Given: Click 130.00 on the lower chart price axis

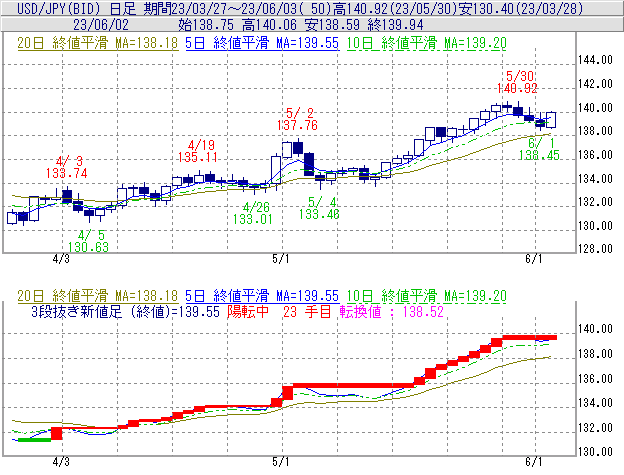Looking at the screenshot, I should point(595,452).
